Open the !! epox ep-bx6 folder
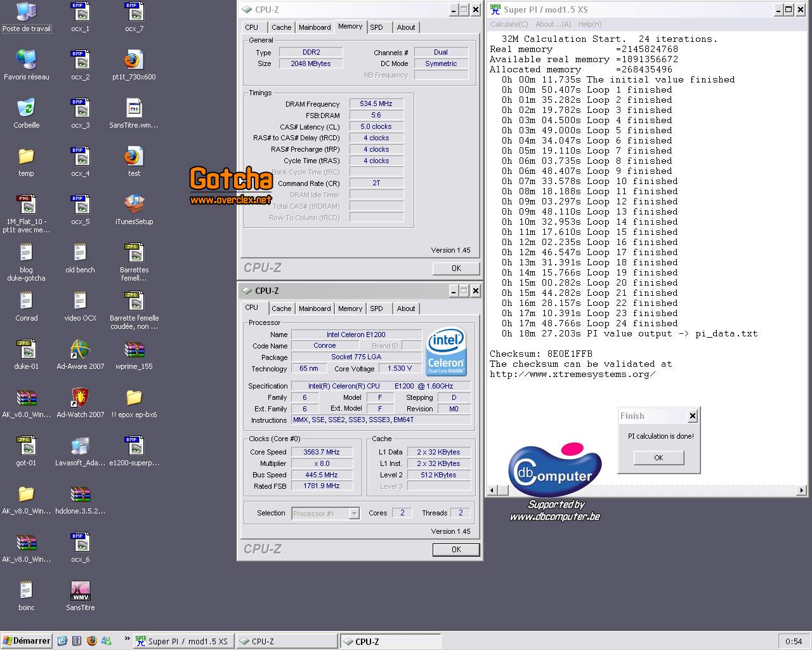This screenshot has width=812, height=650. 134,403
